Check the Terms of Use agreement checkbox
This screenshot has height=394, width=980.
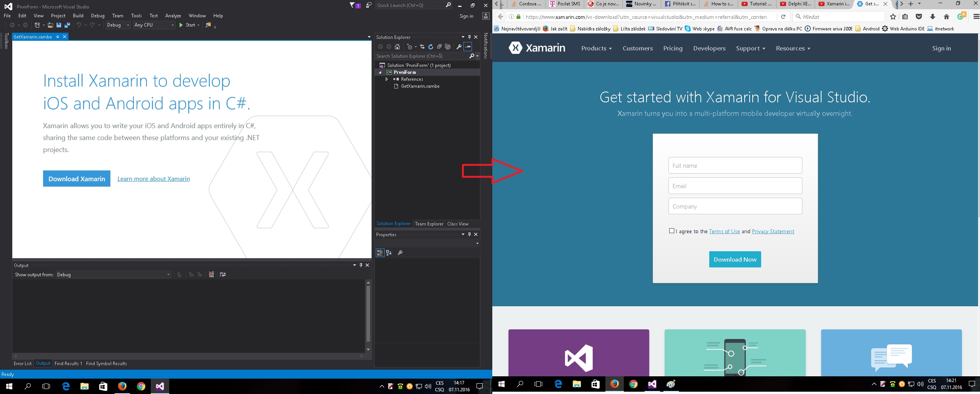coord(672,231)
